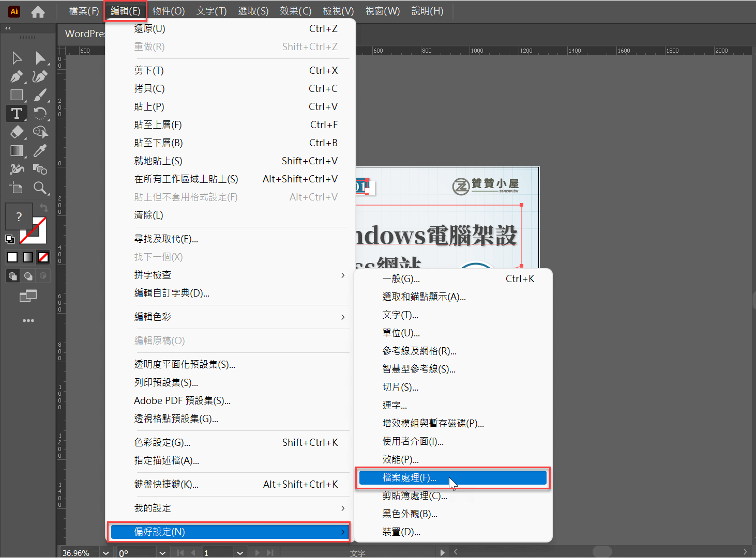Click the horizontal scrollbar right arrow
756x558 pixels.
pyautogui.click(x=745, y=552)
